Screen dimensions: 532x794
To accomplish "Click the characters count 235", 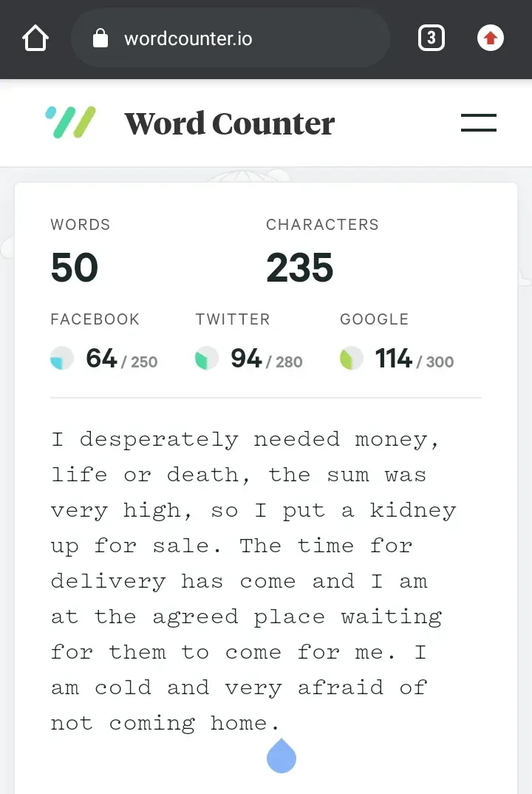I will (300, 268).
